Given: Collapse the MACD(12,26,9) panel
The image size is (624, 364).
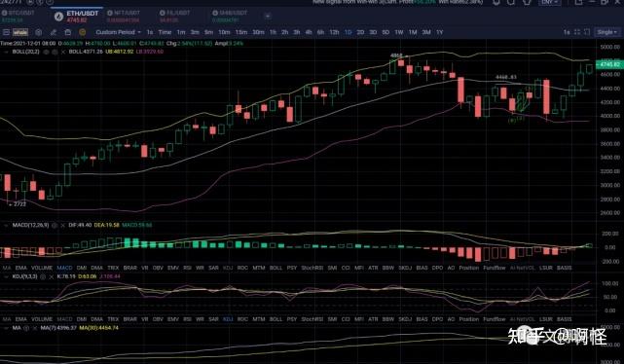Looking at the screenshot, I should 7,226.
